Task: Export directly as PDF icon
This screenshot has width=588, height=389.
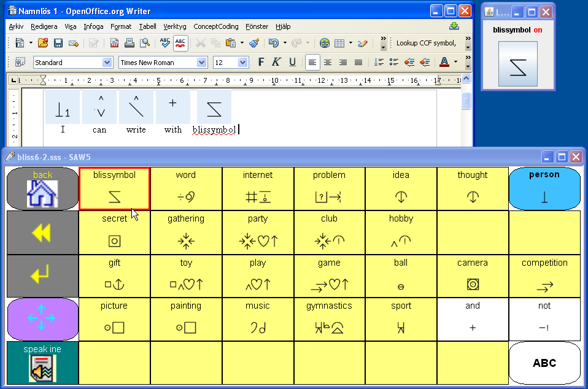Action: pos(114,43)
